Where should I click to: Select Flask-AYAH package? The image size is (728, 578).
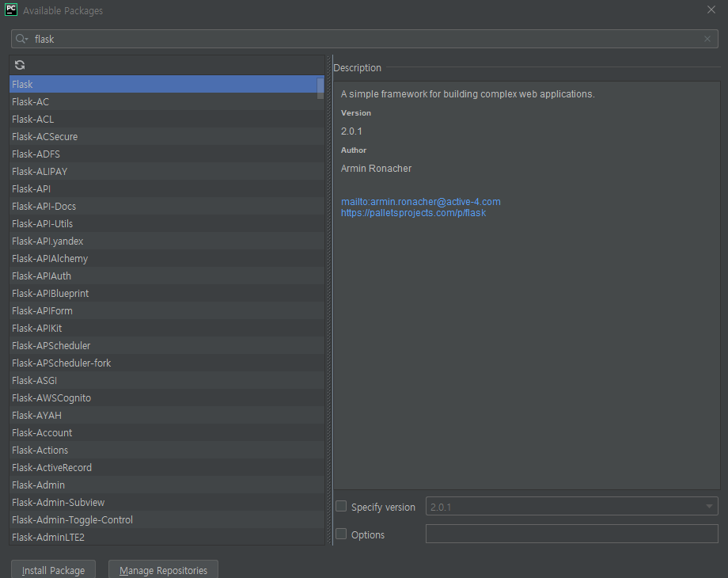coord(167,416)
